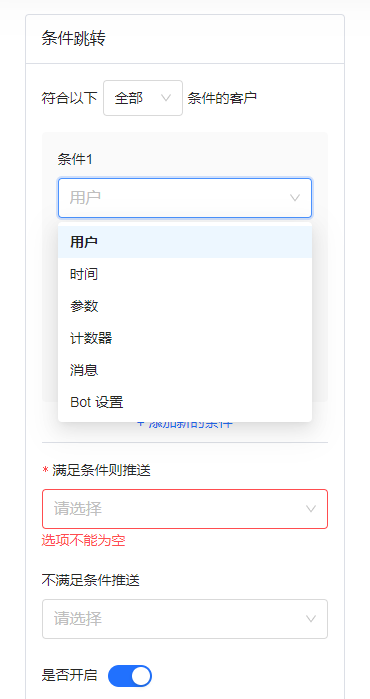Click the 条件跳转 panel title
370x699 pixels.
pos(74,39)
